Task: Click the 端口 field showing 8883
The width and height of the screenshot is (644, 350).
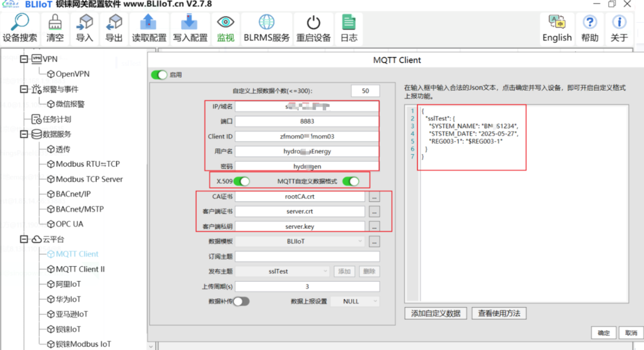Action: coord(307,121)
